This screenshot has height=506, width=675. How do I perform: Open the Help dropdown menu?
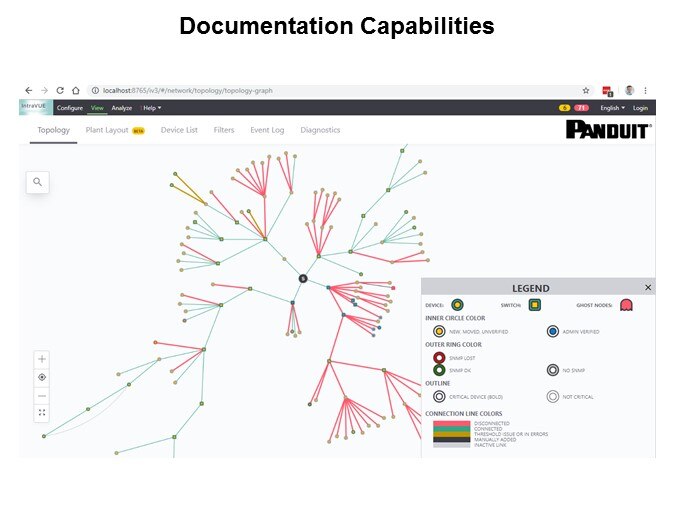coord(151,108)
